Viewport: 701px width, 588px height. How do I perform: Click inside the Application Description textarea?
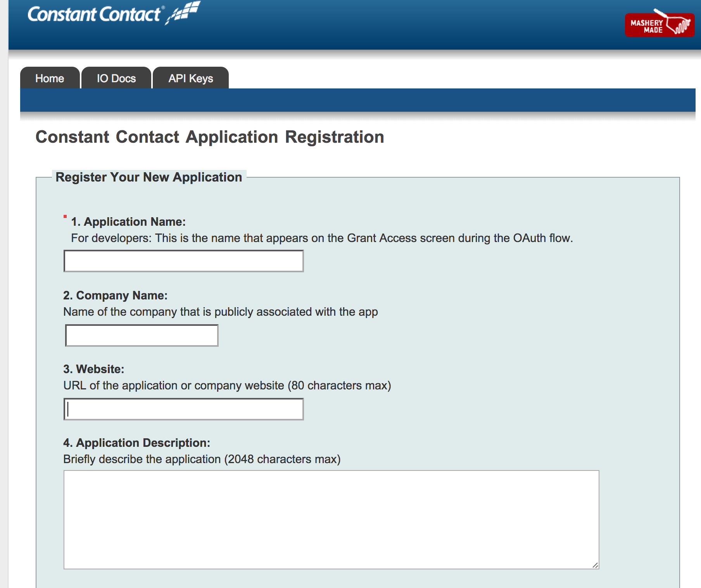(x=332, y=520)
